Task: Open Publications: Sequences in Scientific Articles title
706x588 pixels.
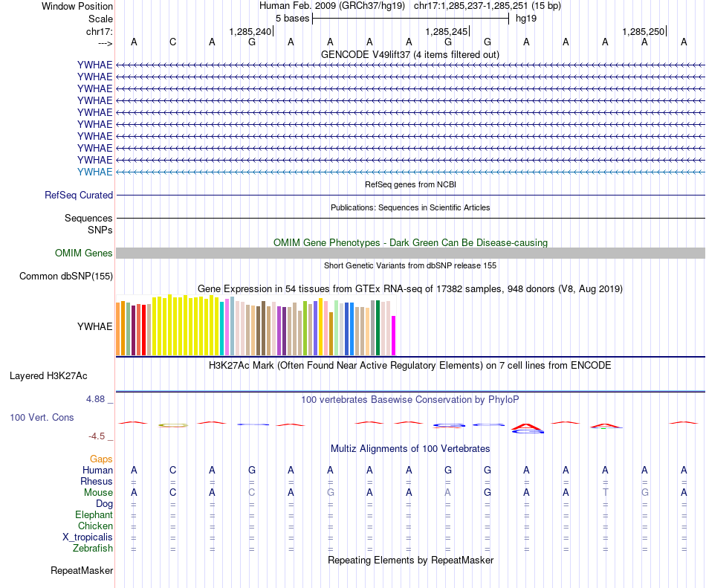Action: pos(410,207)
